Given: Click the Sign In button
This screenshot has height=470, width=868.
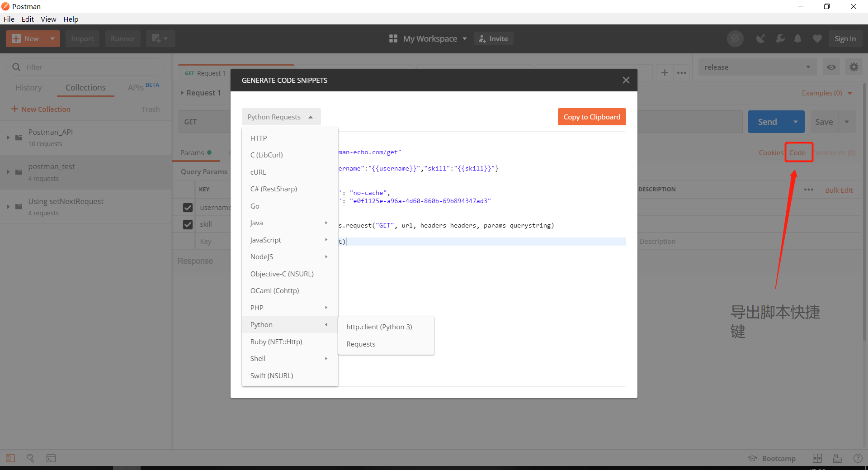Looking at the screenshot, I should tap(845, 38).
